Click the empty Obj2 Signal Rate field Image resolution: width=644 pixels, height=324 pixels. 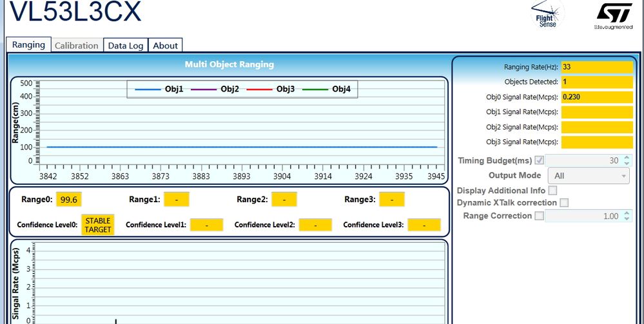pyautogui.click(x=597, y=127)
